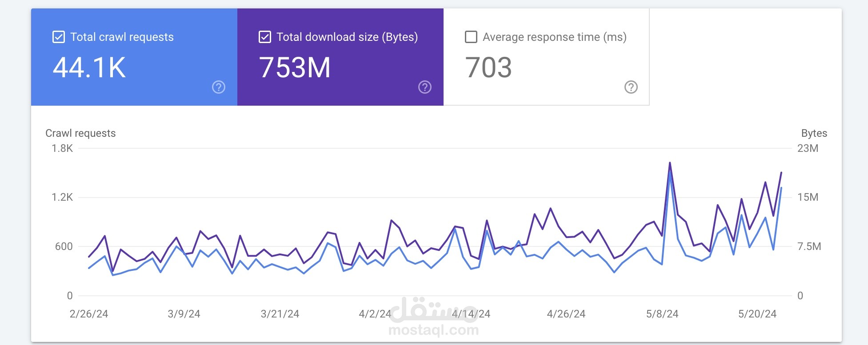Open help icon on Total crawl requests card
This screenshot has width=868, height=345.
[219, 87]
